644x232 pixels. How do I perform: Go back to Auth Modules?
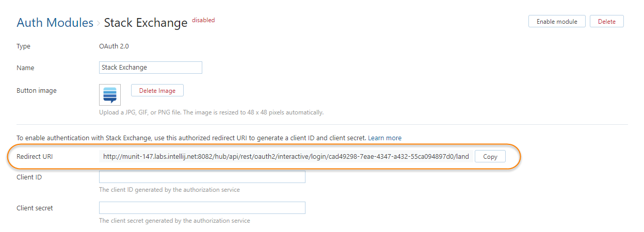(55, 23)
